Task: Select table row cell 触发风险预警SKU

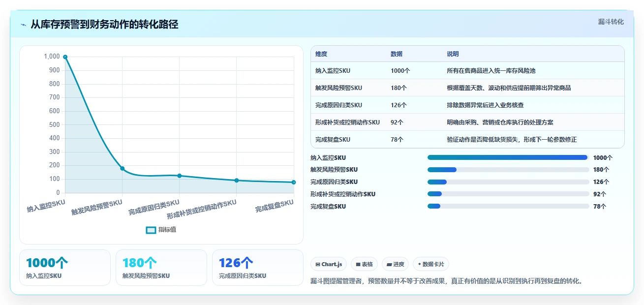Action: [x=339, y=88]
